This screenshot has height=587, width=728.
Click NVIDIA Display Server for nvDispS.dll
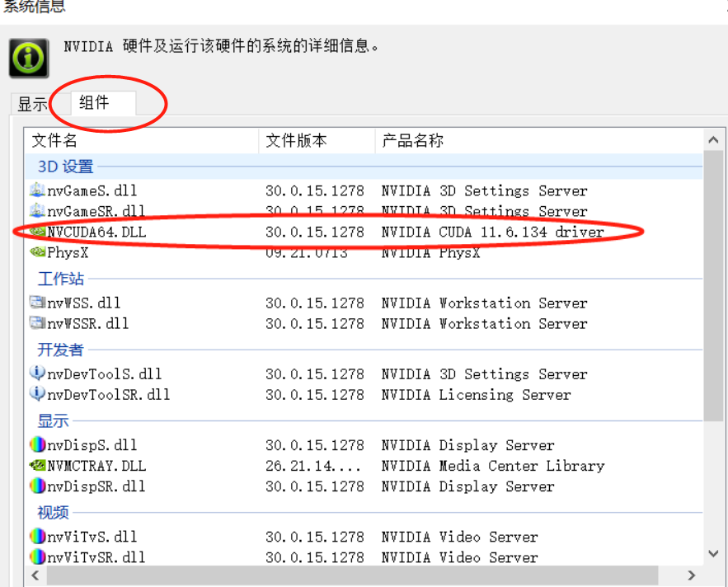(468, 445)
